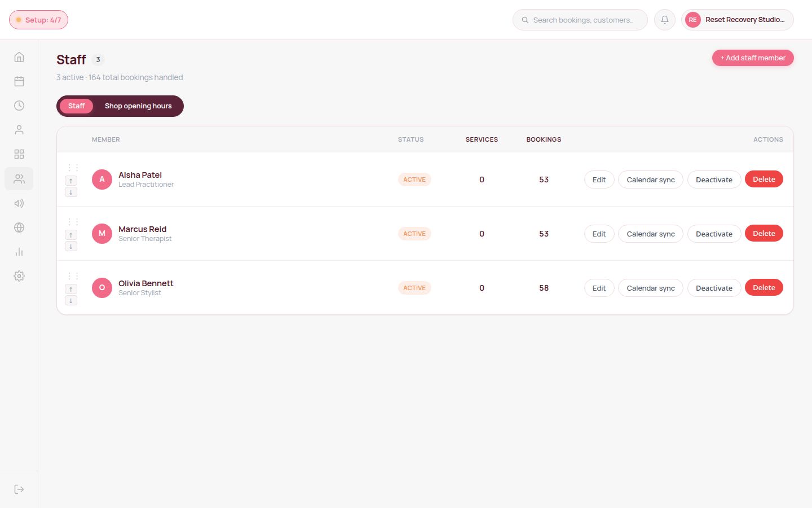Click the Senior Stylist role text
The height and width of the screenshot is (508, 812).
pos(140,293)
